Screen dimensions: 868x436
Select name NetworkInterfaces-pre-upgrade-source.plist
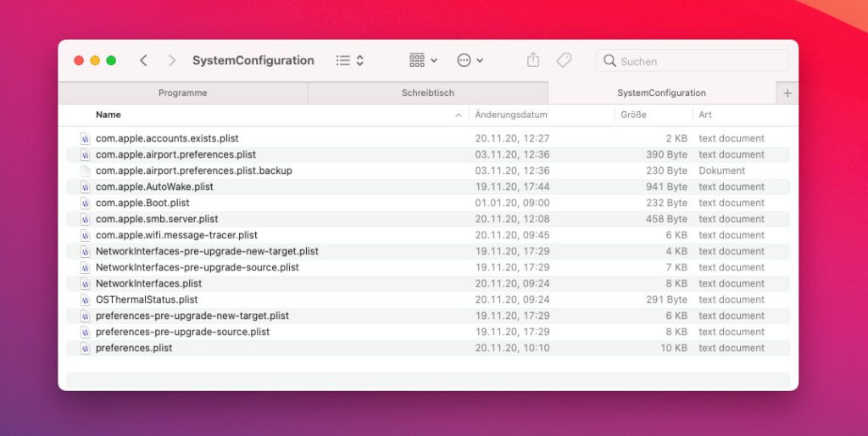pyautogui.click(x=198, y=267)
